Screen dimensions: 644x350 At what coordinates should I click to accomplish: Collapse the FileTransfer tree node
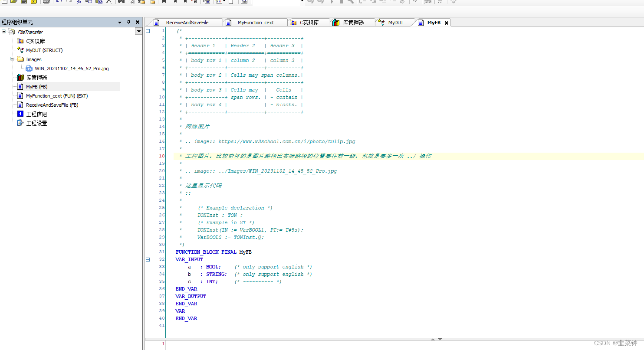[4, 32]
